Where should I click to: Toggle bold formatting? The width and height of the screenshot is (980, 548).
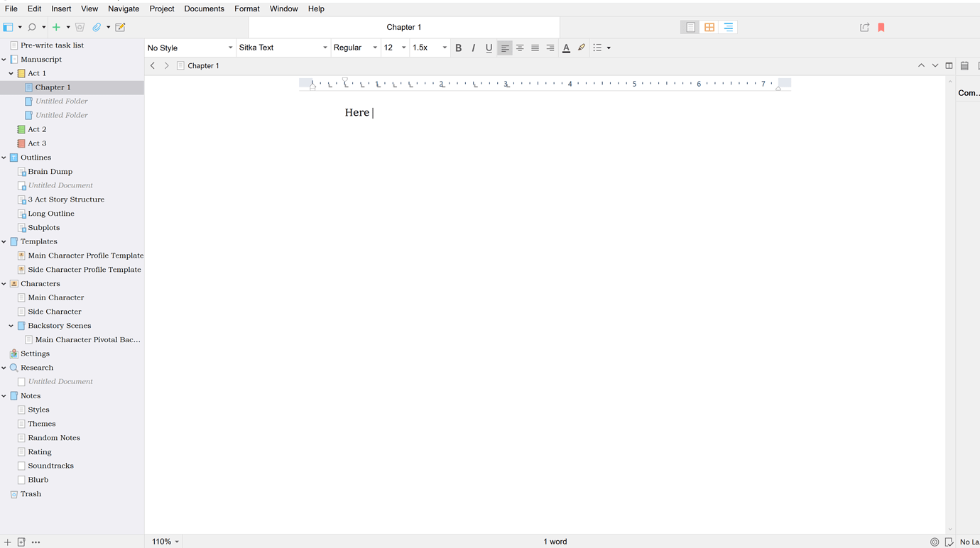click(x=458, y=48)
